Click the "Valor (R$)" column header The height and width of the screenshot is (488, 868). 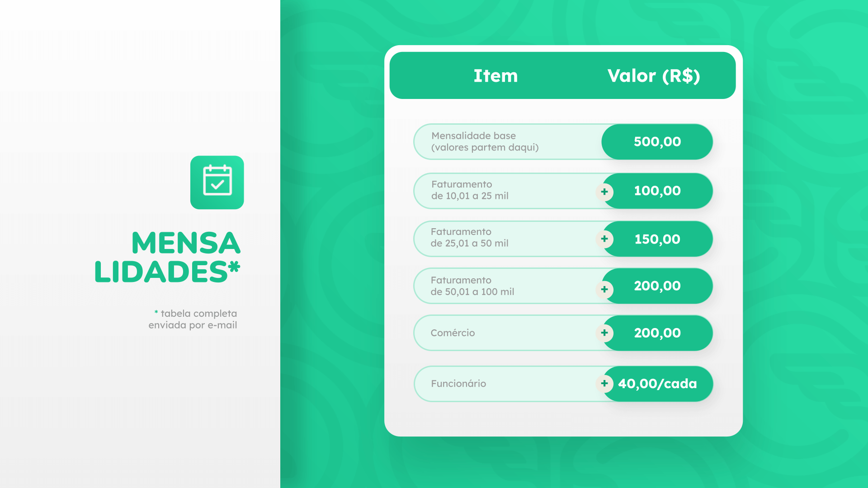(654, 76)
